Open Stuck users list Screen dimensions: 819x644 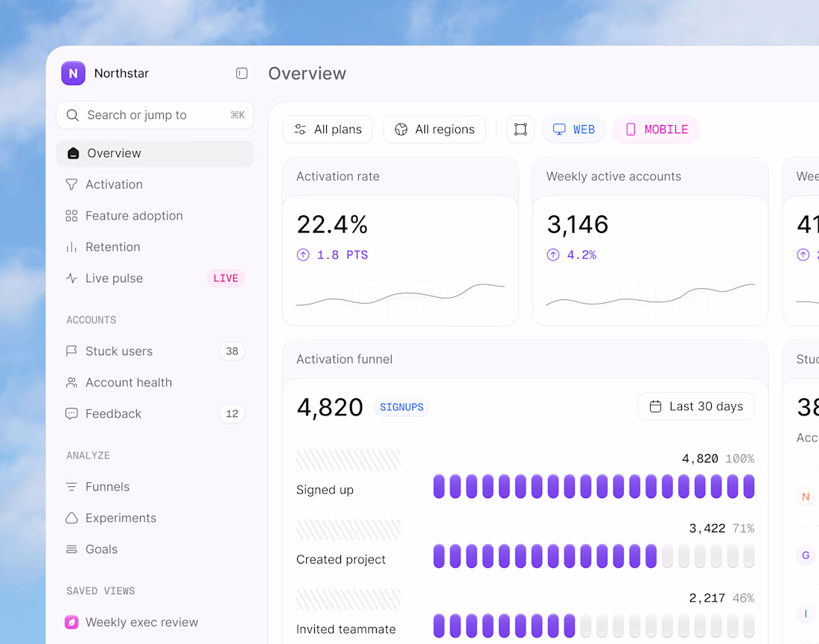[155, 351]
